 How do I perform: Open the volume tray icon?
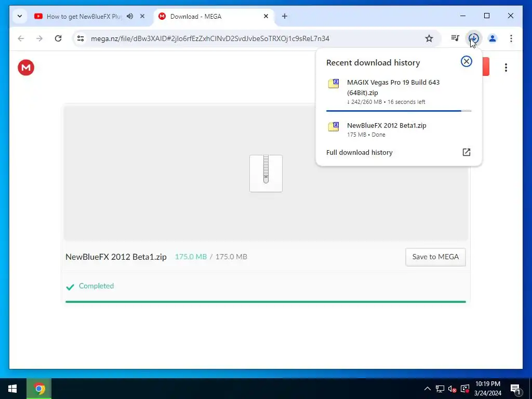[x=453, y=389]
